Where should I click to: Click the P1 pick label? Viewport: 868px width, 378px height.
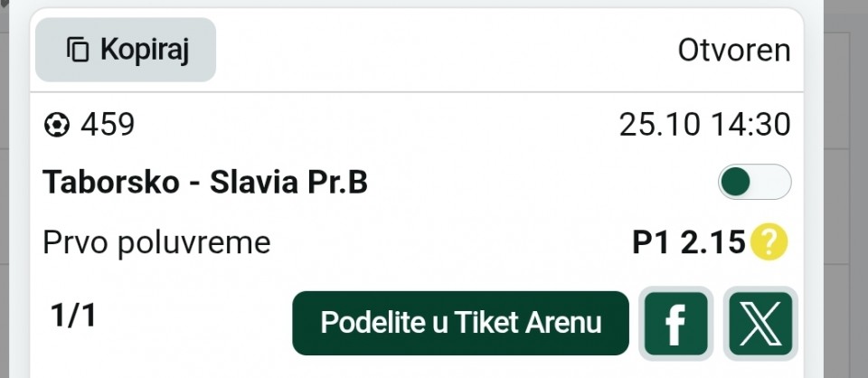tap(649, 242)
